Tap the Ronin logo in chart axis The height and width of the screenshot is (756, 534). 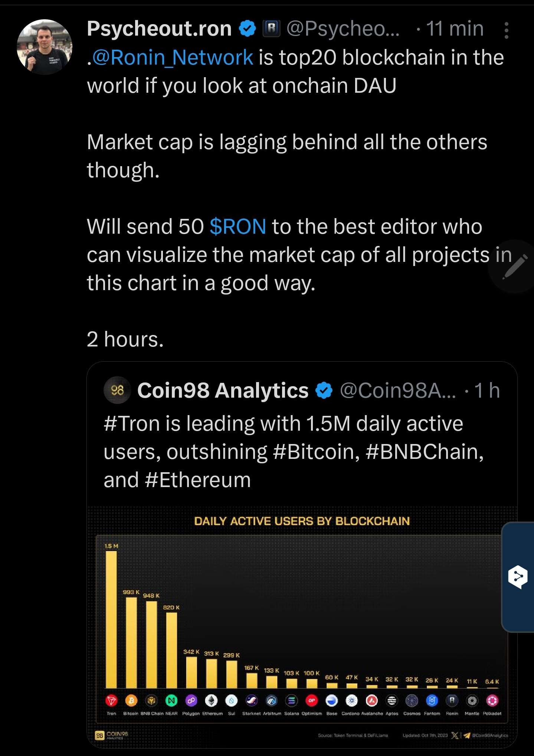(x=452, y=700)
